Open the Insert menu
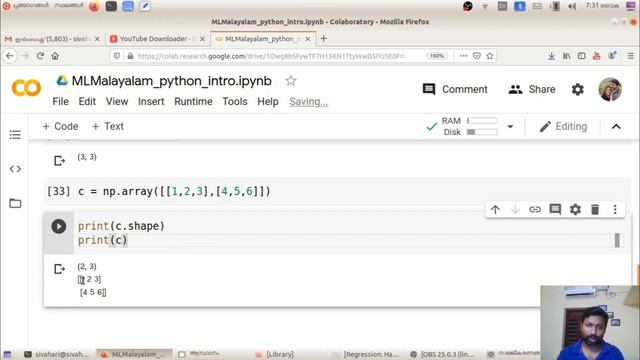The image size is (640, 360). pos(151,102)
